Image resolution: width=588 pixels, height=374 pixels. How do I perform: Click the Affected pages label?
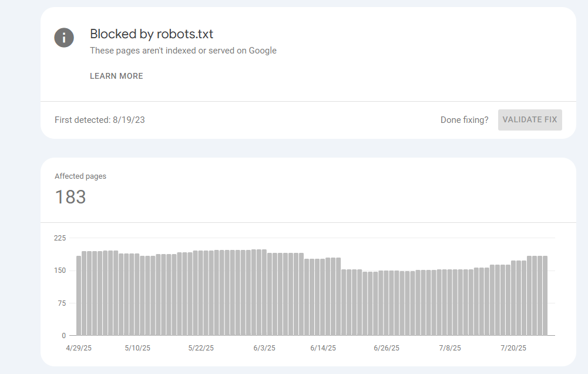click(x=80, y=176)
